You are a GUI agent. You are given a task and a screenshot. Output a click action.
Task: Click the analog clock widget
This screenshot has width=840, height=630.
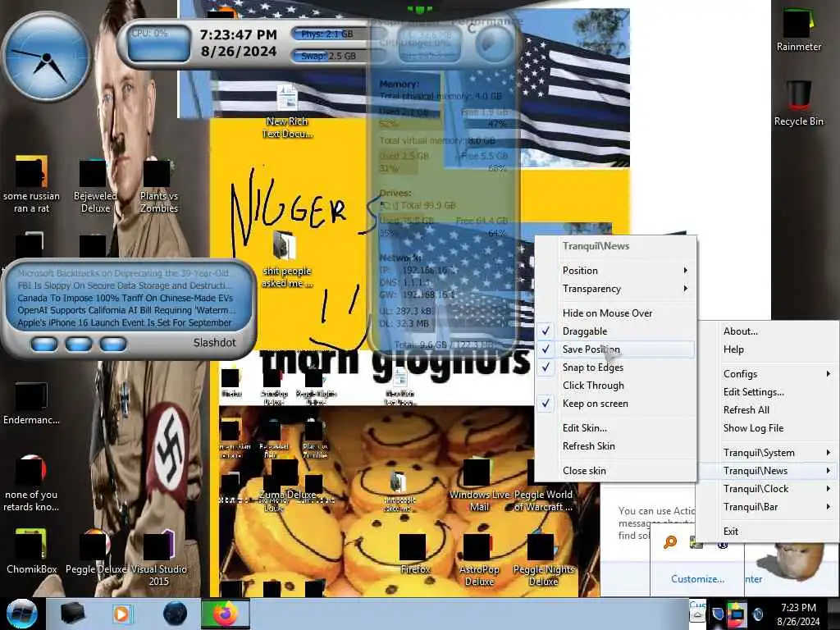[x=47, y=57]
